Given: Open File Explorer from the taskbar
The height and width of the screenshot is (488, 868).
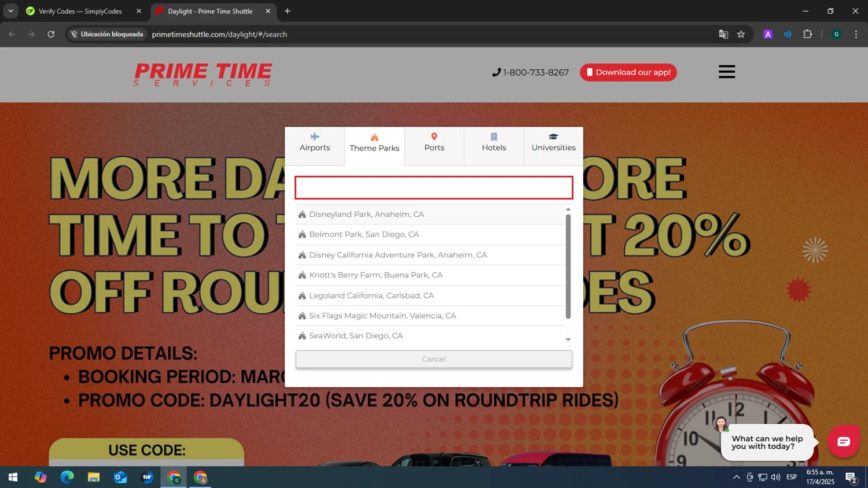Looking at the screenshot, I should click(94, 477).
